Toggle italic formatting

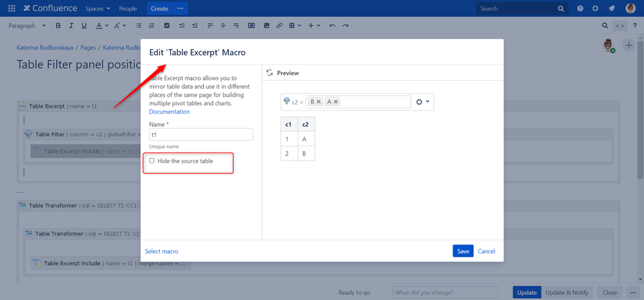coord(71,25)
